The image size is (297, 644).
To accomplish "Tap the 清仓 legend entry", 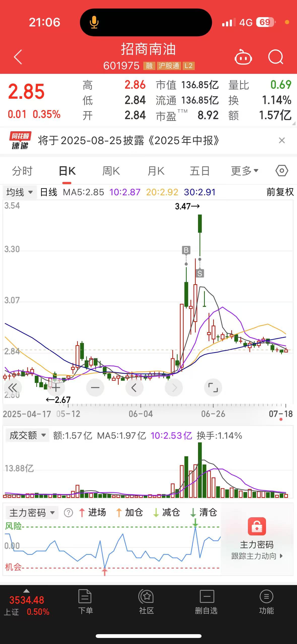I will (x=204, y=512).
